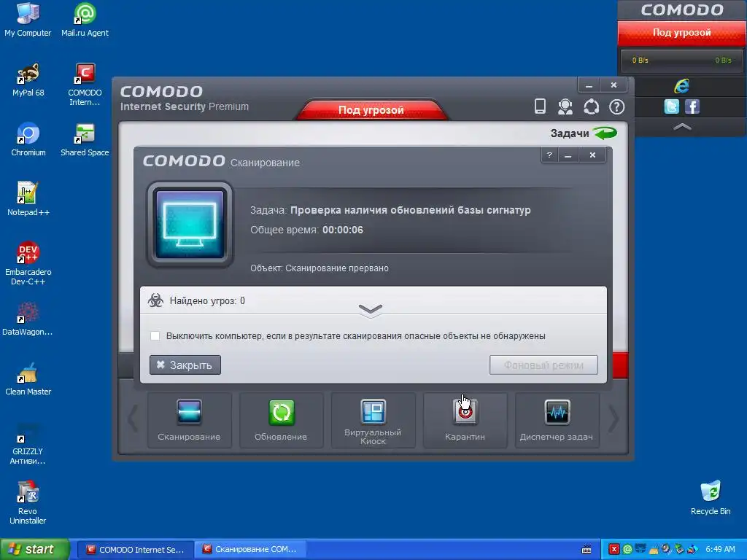
Task: Click the mobile device icon in COMODO header
Action: tap(540, 106)
